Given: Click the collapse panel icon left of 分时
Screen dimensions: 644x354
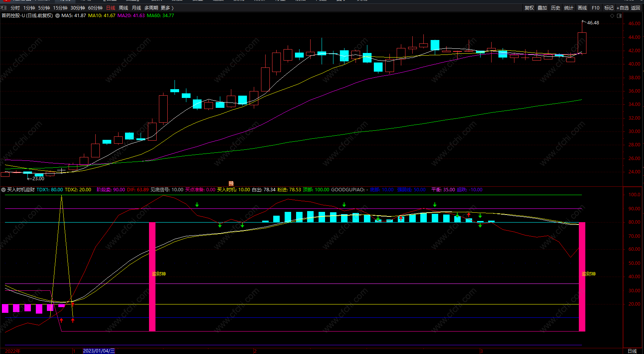Looking at the screenshot, I should pos(3,8).
